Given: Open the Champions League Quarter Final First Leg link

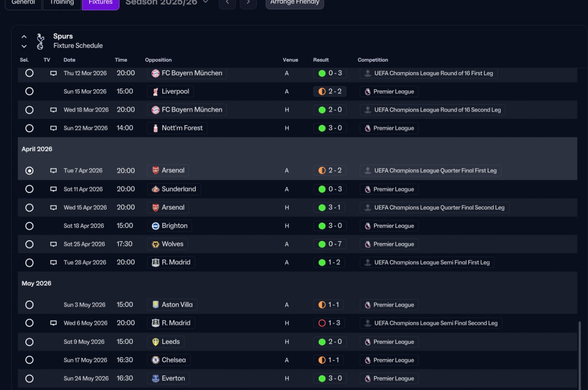Looking at the screenshot, I should pyautogui.click(x=431, y=171).
